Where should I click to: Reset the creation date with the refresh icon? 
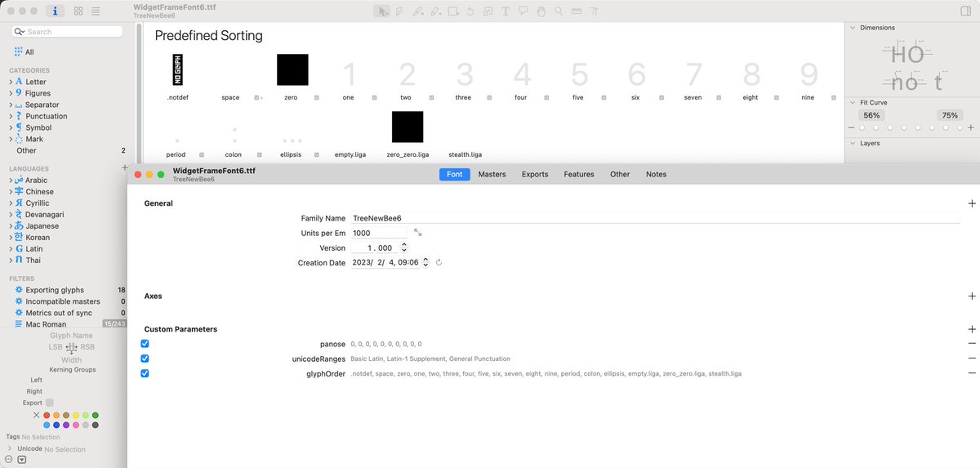439,263
